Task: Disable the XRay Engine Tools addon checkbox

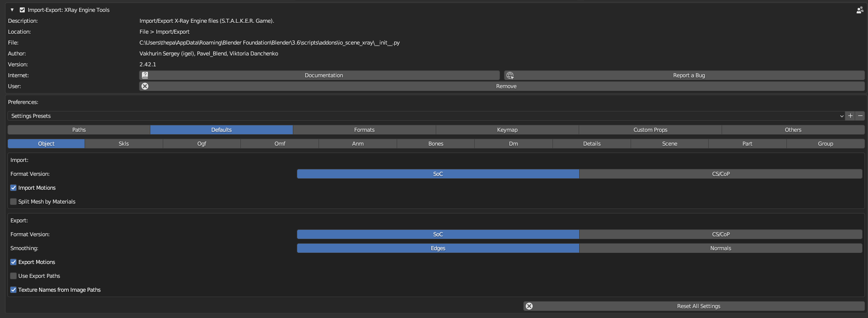Action: pyautogui.click(x=22, y=10)
